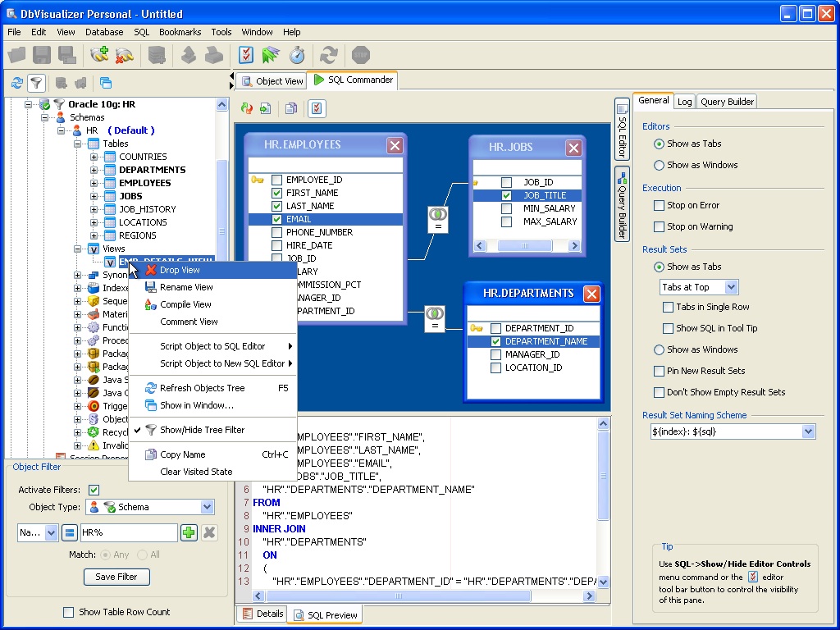Check the EMPLOYEE_ID column checkbox
Image resolution: width=840 pixels, height=630 pixels.
(277, 180)
